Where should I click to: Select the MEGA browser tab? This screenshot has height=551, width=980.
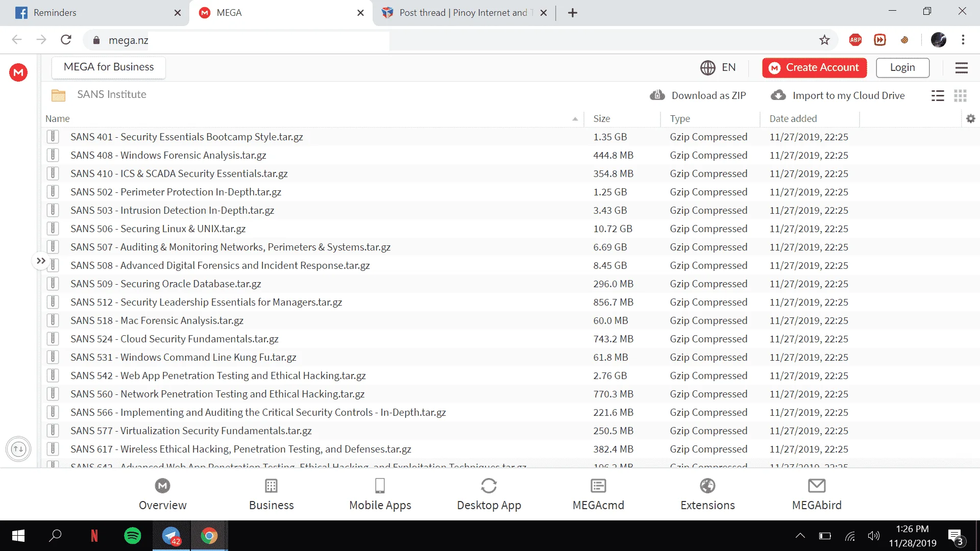281,13
